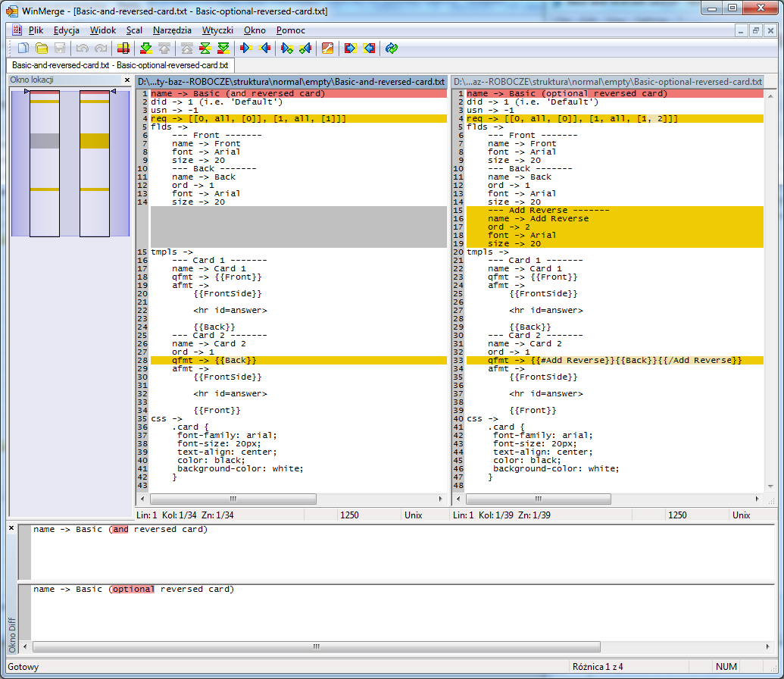This screenshot has height=679, width=784.
Task: Go to next difference via green down arrow
Action: [x=146, y=48]
